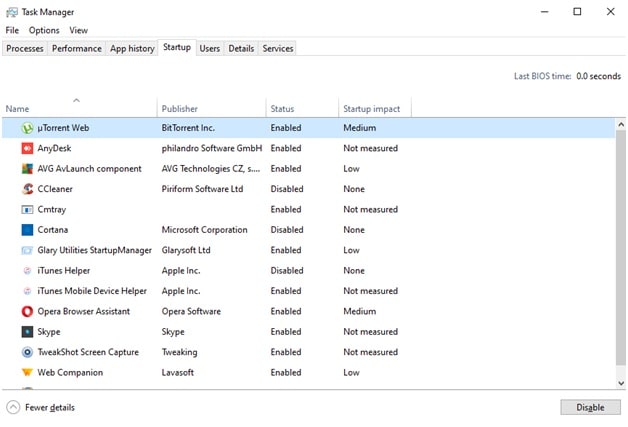Image resolution: width=628 pixels, height=427 pixels.
Task: Click the vertical scrollbar thumb
Action: pos(621,248)
